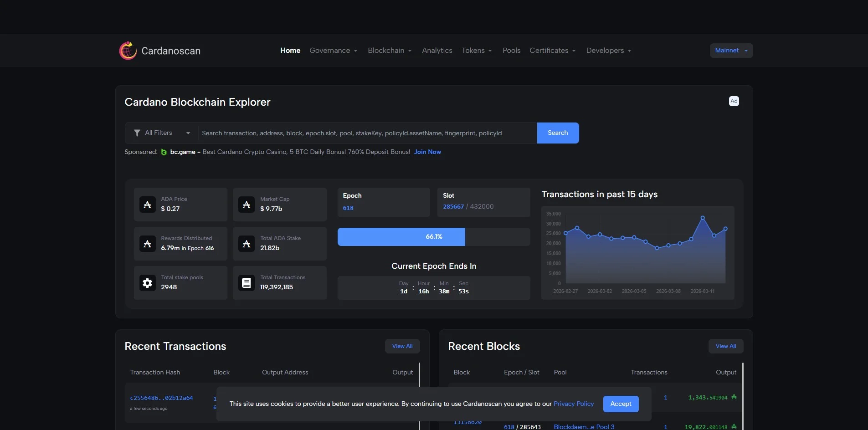Image resolution: width=868 pixels, height=430 pixels.
Task: Click the 'Transactions in past 15 days' heading
Action: coord(600,195)
